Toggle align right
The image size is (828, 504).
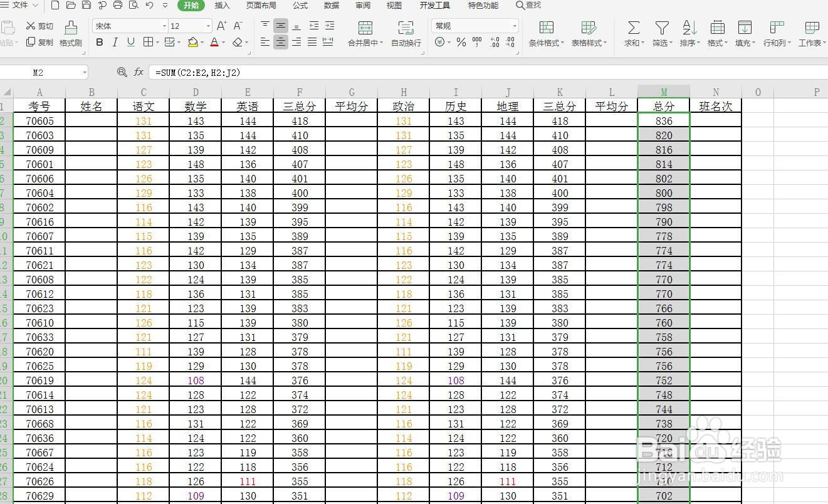(296, 42)
